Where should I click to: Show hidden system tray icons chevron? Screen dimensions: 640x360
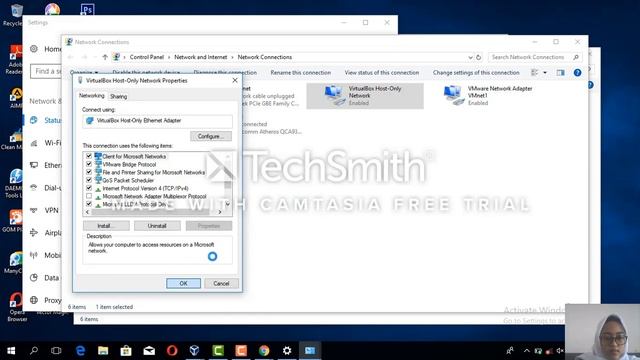click(527, 350)
